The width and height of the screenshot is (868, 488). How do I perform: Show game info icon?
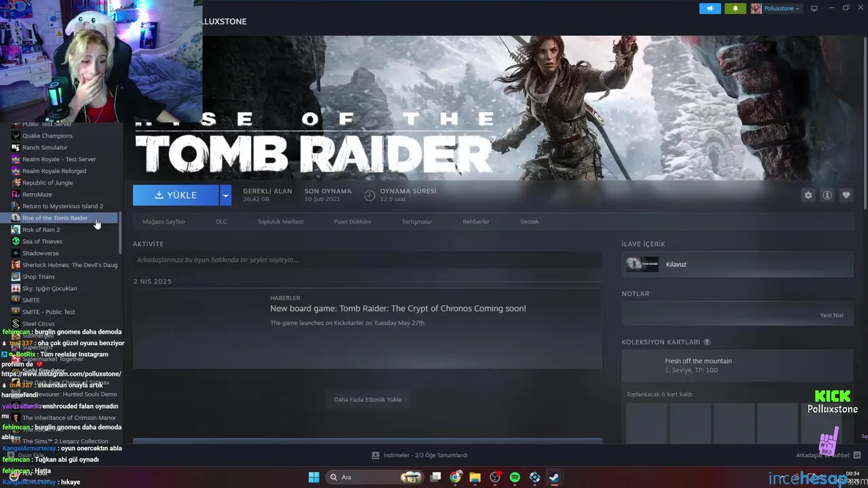827,195
